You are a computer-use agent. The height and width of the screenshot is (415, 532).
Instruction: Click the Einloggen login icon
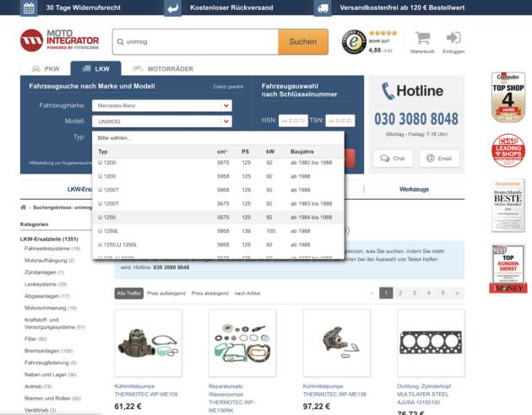click(453, 40)
